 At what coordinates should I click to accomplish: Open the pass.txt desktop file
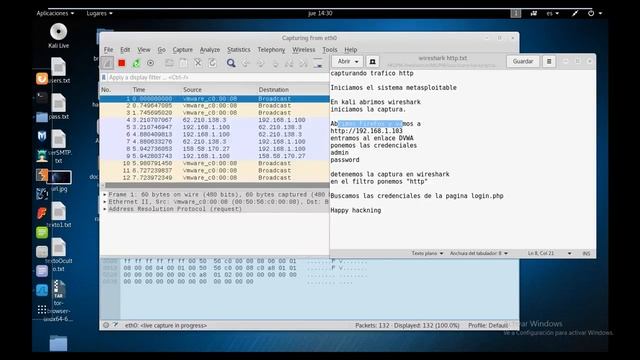coord(58,107)
